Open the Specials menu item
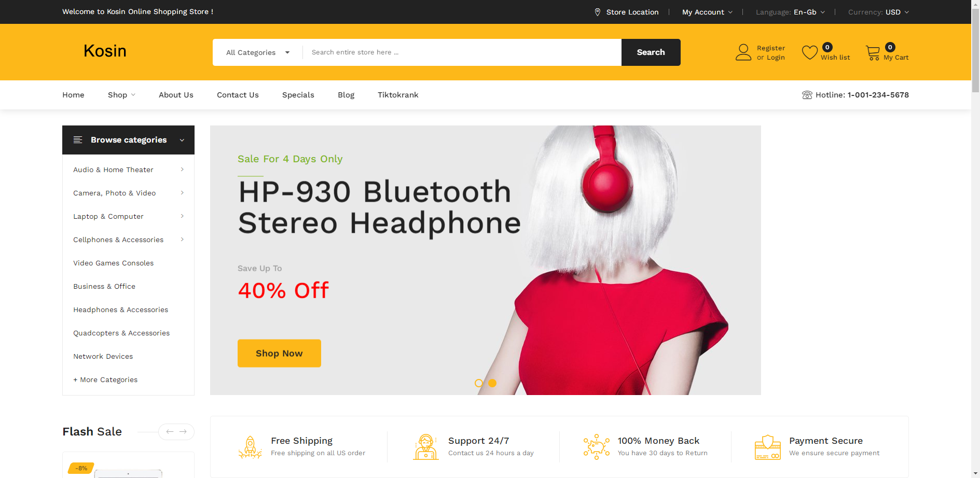Viewport: 980px width, 478px height. point(298,95)
